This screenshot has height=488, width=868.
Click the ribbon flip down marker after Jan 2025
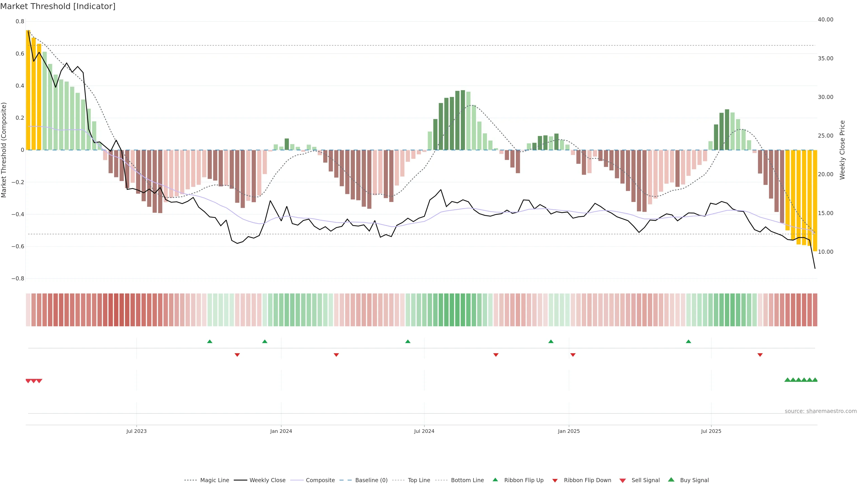point(573,355)
